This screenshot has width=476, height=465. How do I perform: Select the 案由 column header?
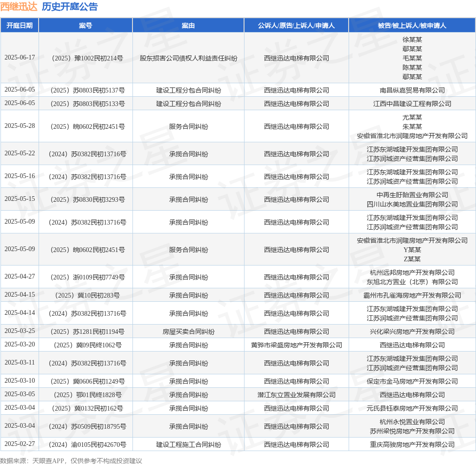tap(188, 26)
